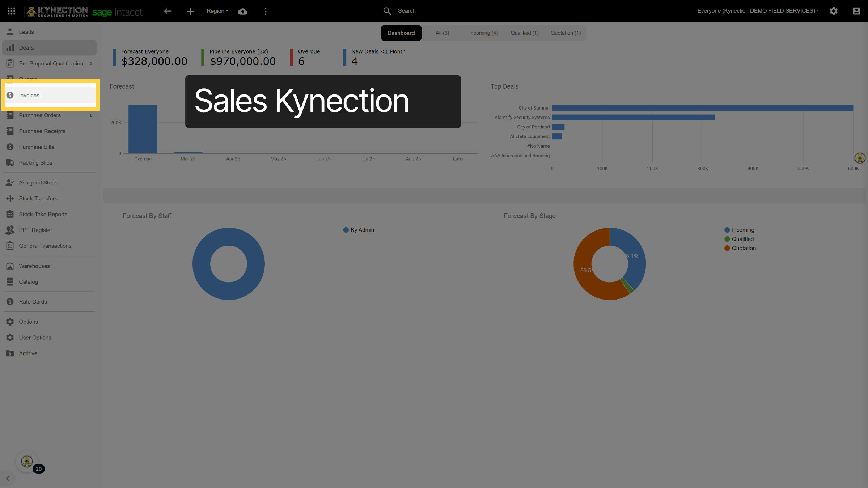This screenshot has height=488, width=868.
Task: Click the Purchase Bills dollar icon
Action: 10,147
